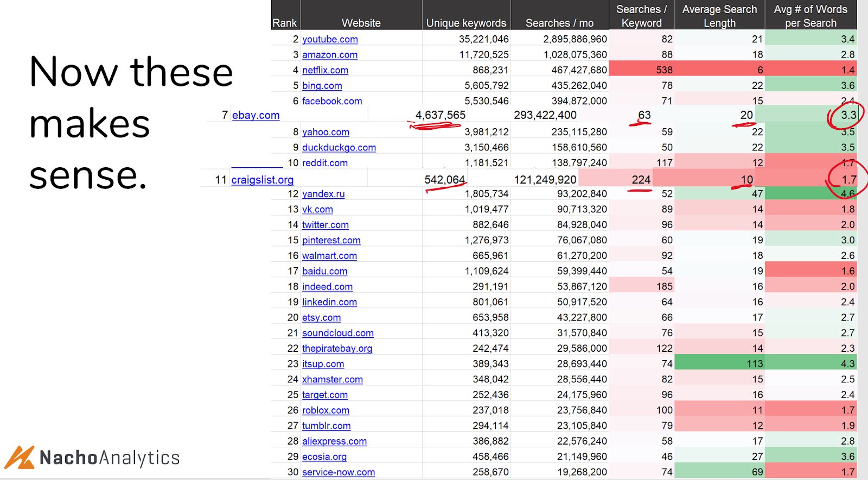Select the 1,805,734 unique keywords cell
This screenshot has height=480, width=868.
[x=467, y=194]
